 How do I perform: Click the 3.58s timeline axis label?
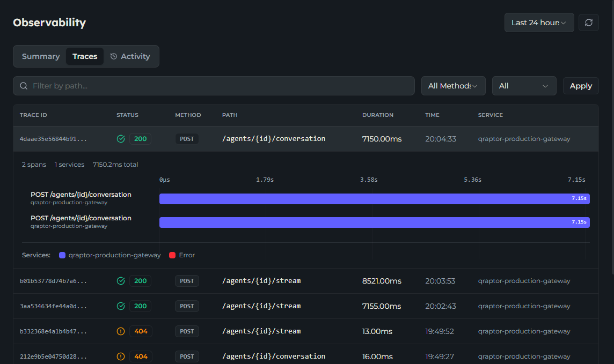coord(369,180)
